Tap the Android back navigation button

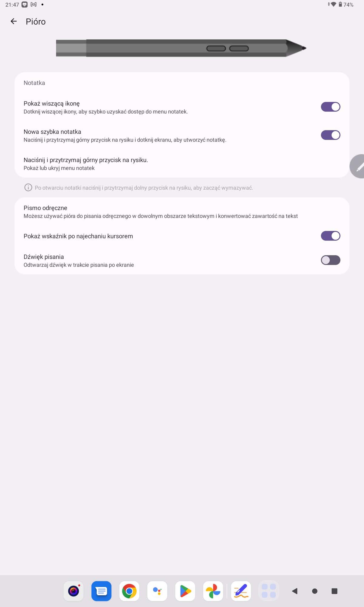[295, 591]
